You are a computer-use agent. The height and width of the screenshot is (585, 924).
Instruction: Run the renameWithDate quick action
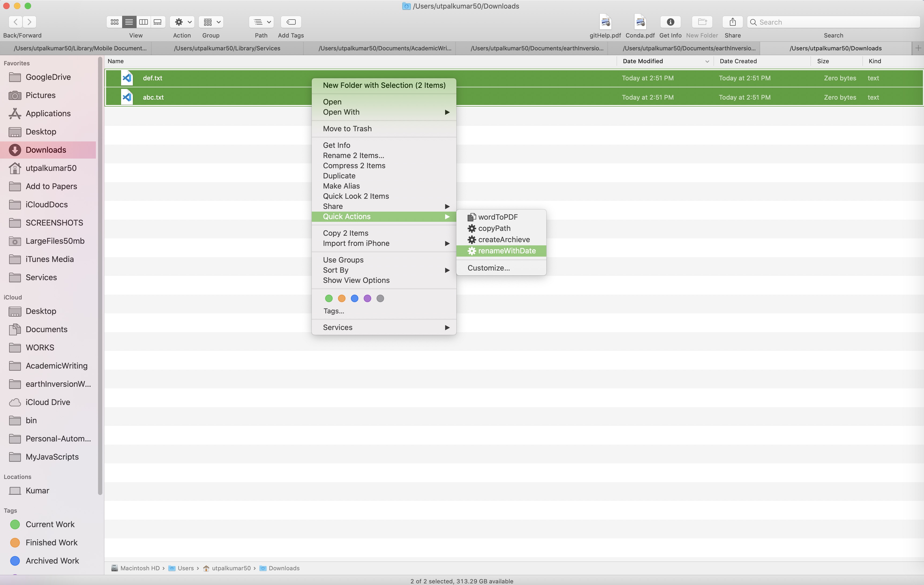coord(506,251)
